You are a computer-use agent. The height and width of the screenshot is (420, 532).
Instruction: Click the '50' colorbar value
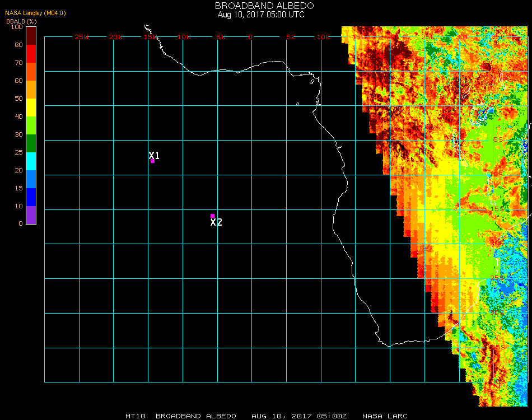(x=18, y=99)
